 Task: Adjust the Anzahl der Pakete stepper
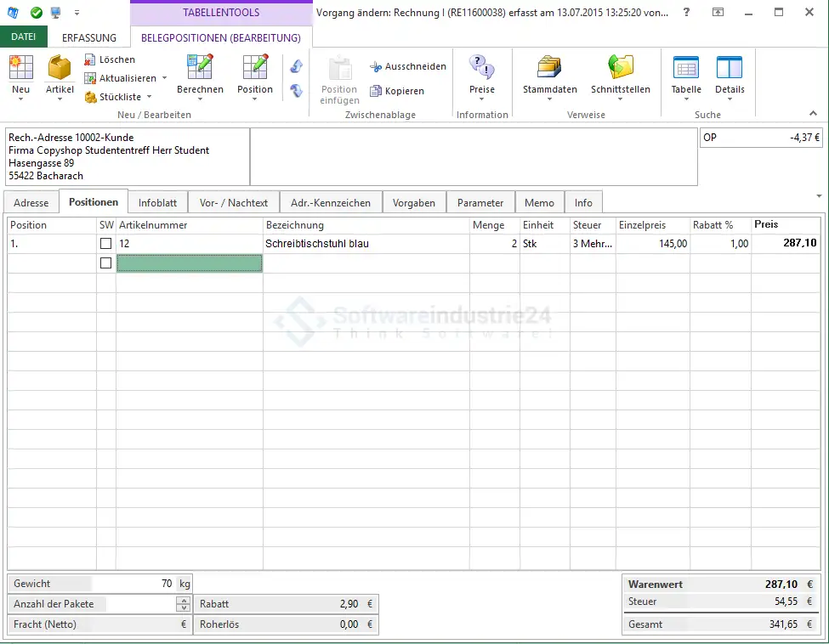point(183,604)
